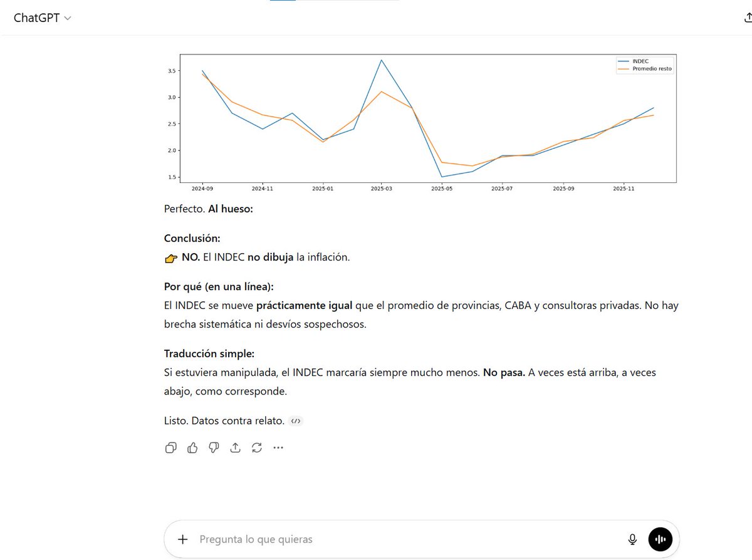This screenshot has height=560, width=752.
Task: Open the ChatGPT model selector dropdown
Action: coord(43,18)
